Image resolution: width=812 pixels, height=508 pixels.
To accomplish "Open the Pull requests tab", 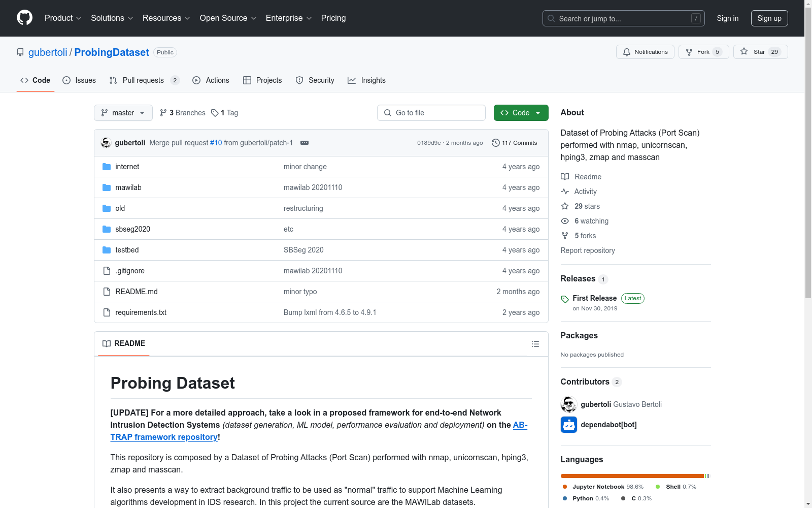I will pos(145,80).
